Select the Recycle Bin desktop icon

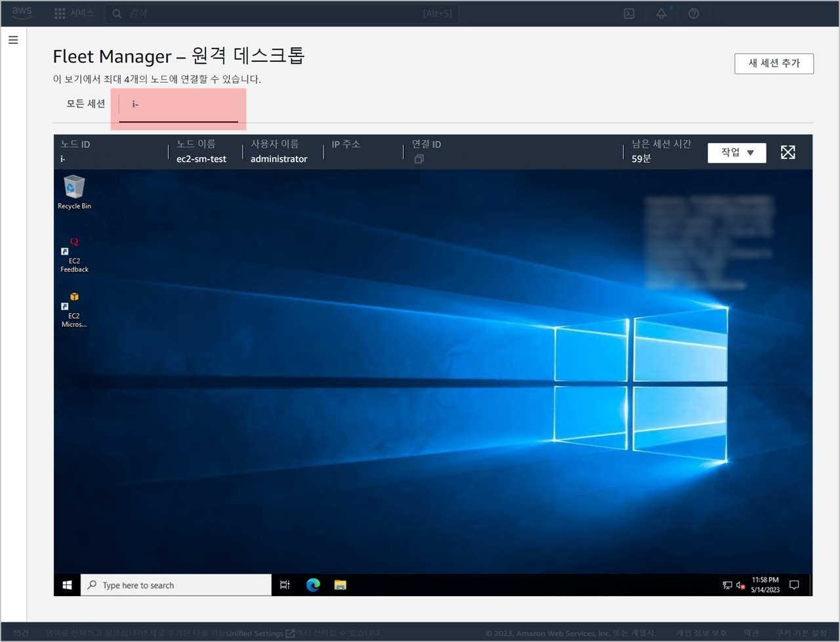[74, 192]
